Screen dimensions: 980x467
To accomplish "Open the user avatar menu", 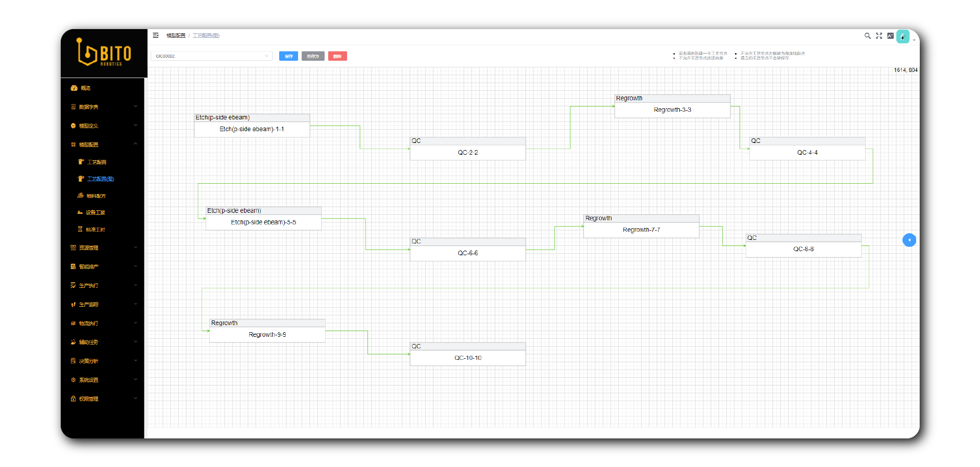I will click(x=902, y=37).
